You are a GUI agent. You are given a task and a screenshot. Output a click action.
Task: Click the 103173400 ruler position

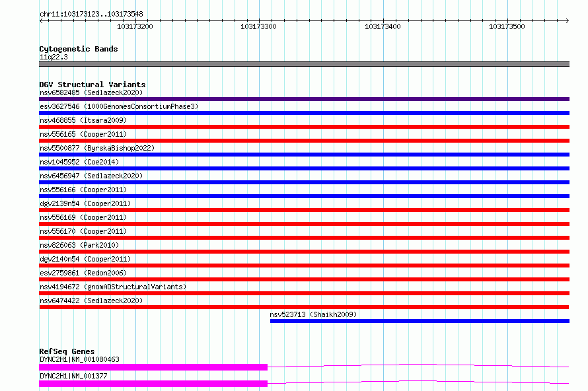click(383, 26)
